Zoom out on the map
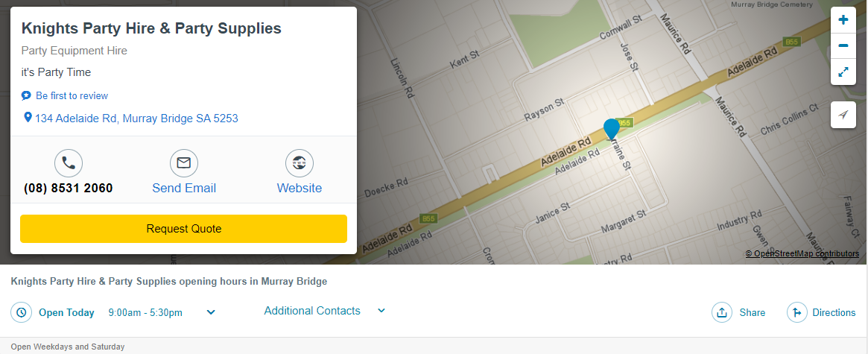This screenshot has width=868, height=354. (x=843, y=45)
